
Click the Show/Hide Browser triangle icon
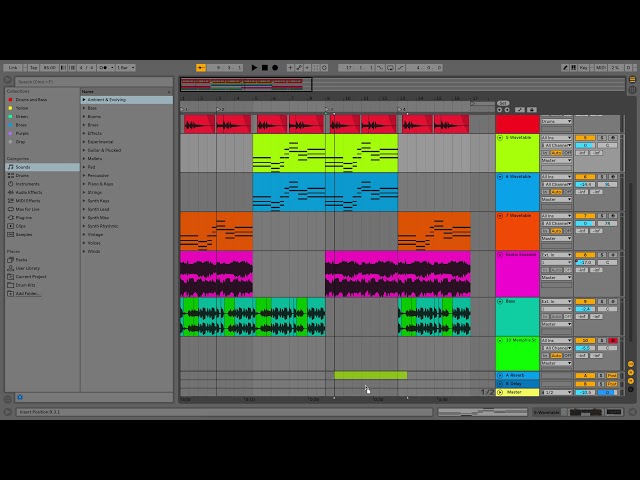[x=7, y=80]
